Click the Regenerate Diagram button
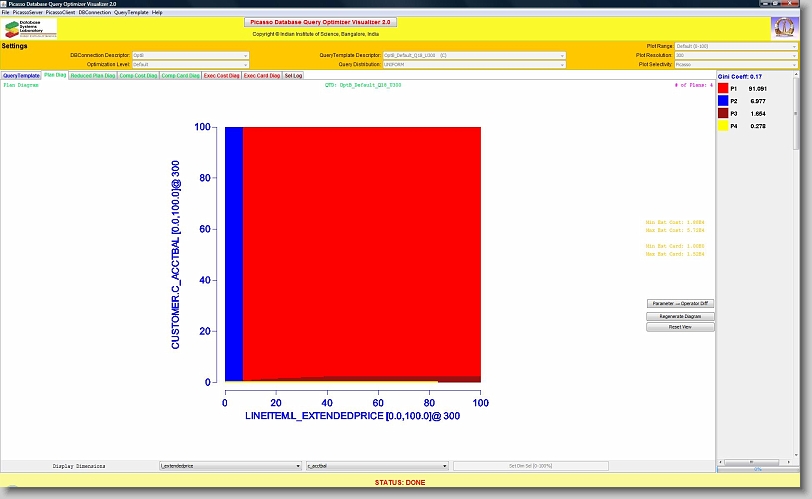This screenshot has height=499, width=812. 680,315
